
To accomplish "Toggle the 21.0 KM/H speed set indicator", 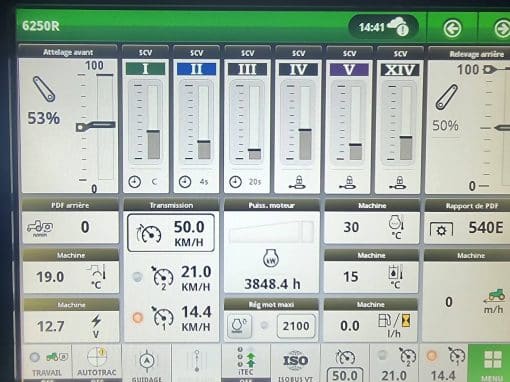I will coord(137,277).
